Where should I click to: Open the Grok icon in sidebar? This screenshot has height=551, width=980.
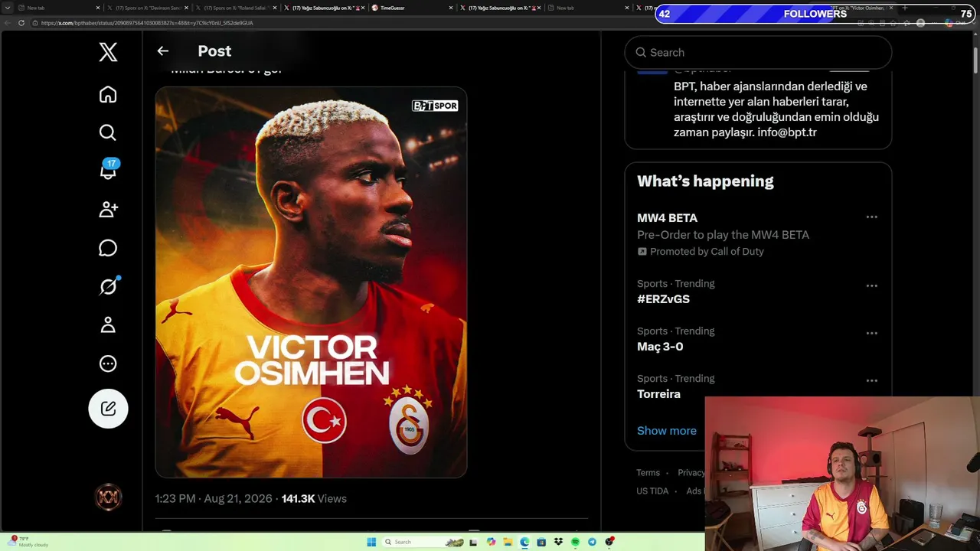tap(108, 286)
